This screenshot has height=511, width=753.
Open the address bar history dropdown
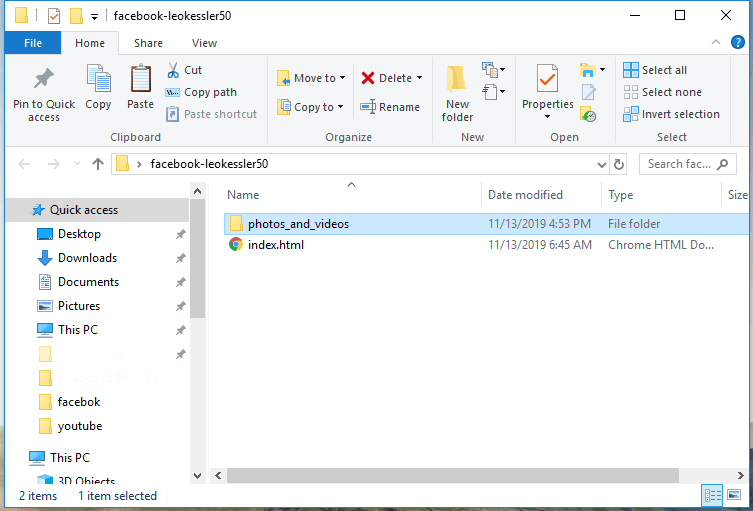click(602, 165)
